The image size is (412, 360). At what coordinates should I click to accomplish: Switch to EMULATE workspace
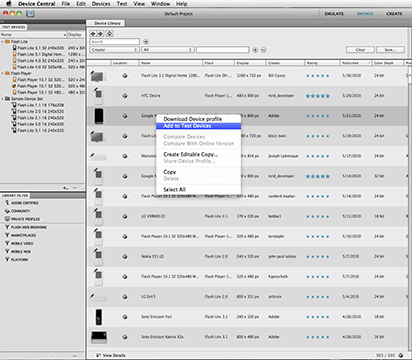click(x=334, y=14)
